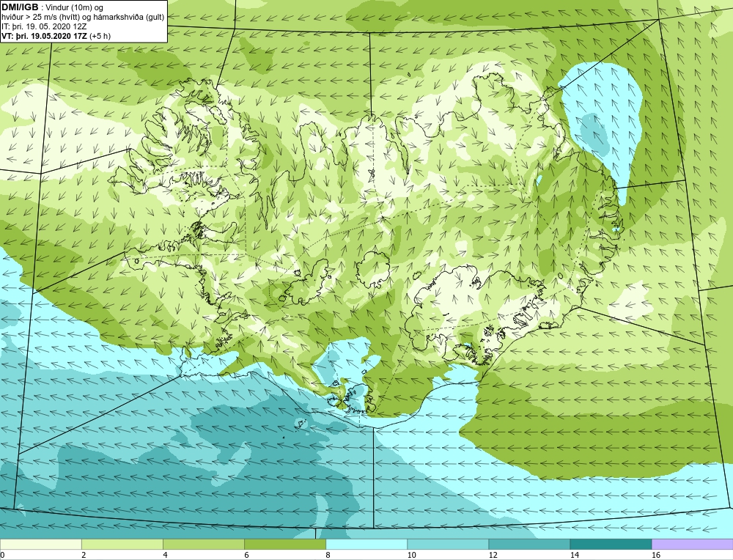Click the 6–8 m/s legend color swatch
The image size is (733, 560).
(284, 544)
